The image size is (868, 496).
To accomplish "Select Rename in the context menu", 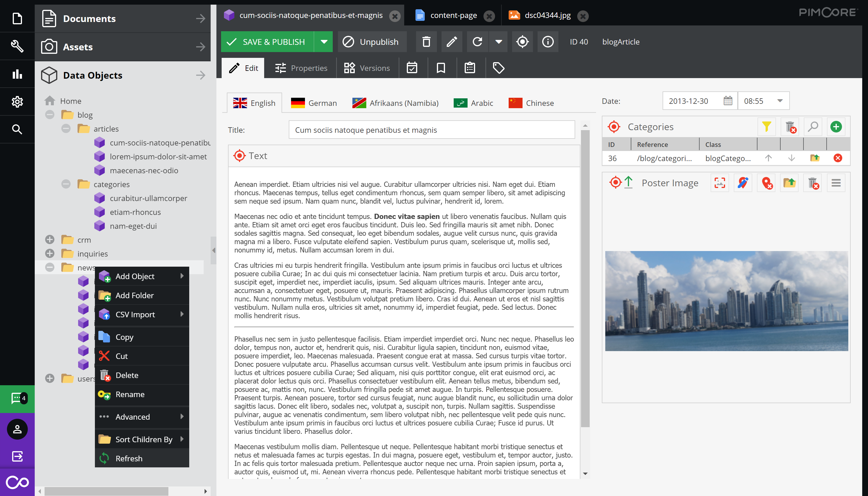I will tap(130, 394).
